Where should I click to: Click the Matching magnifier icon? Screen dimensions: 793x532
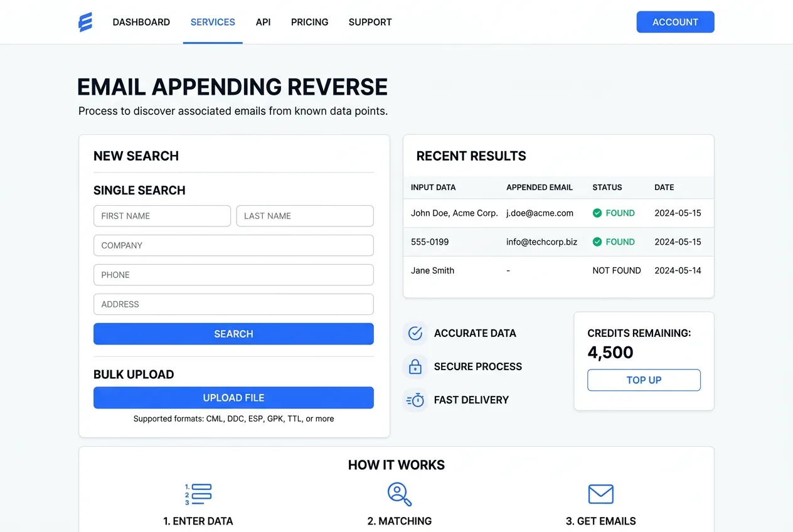click(x=400, y=494)
